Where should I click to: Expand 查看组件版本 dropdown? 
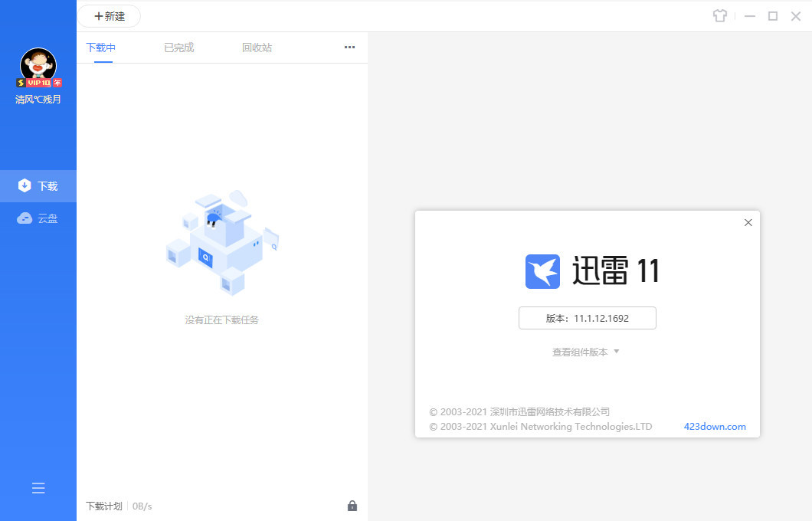tap(586, 352)
